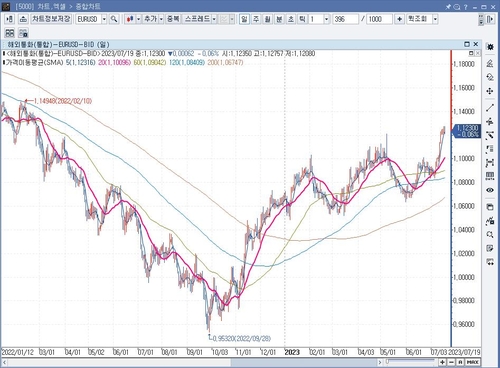Viewport: 500px width, 368px height.
Task: Click the plus load more data button
Action: [399, 19]
